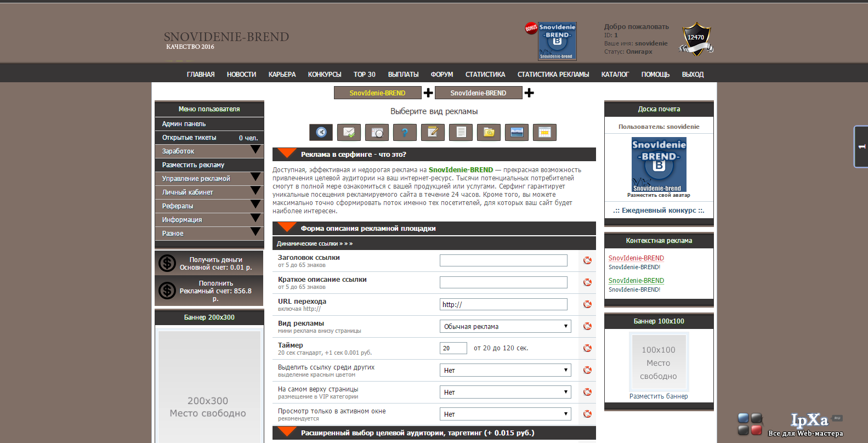
Task: Click the help icon beside Краткое описание ссылки
Action: point(587,282)
